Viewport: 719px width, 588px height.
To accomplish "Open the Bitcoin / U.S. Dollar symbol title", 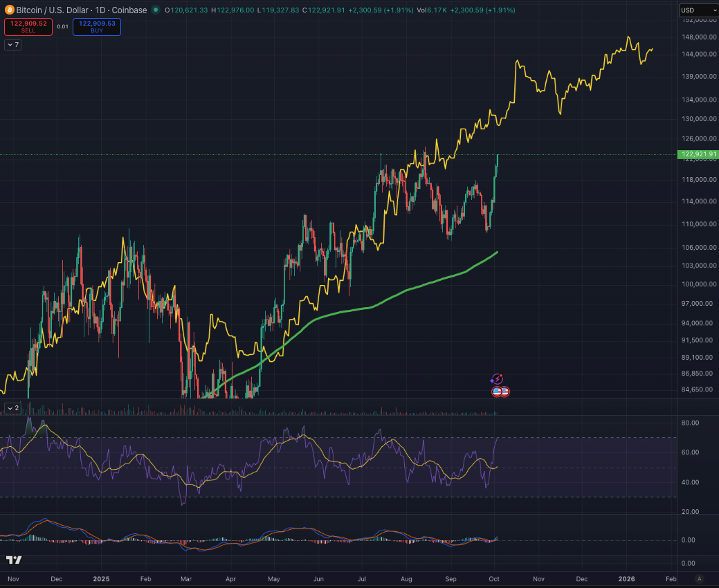I will click(x=82, y=10).
